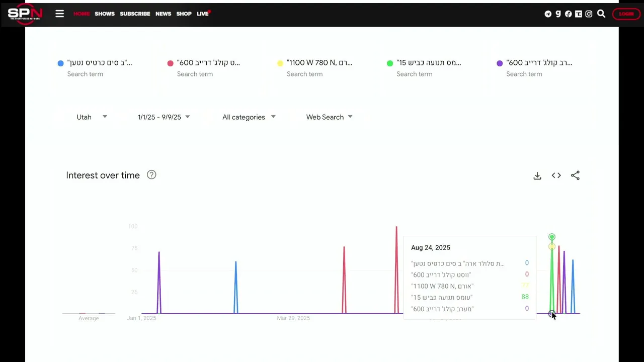This screenshot has width=644, height=362.
Task: Open the Instagram icon
Action: (589, 14)
